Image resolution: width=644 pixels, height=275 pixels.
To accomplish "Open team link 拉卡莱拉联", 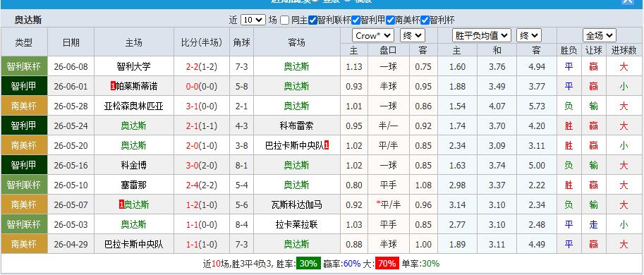I will point(296,224).
